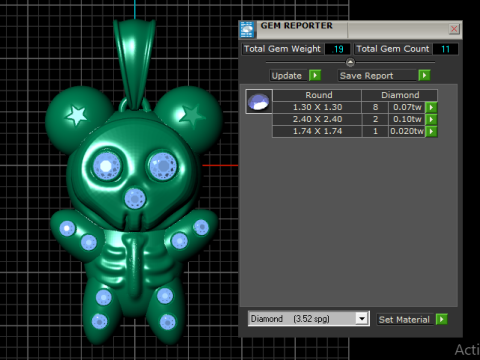The image size is (480, 360).
Task: Click green arrow for 0.10tw row
Action: (431, 119)
